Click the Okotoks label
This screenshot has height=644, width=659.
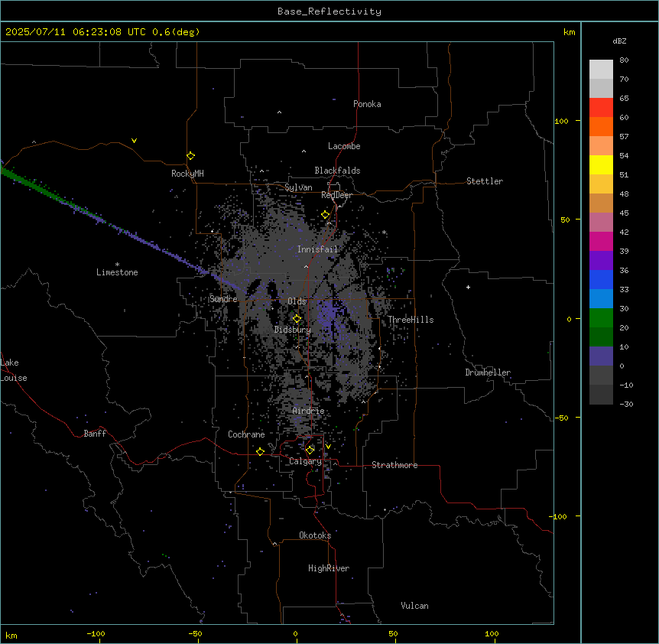coord(315,535)
